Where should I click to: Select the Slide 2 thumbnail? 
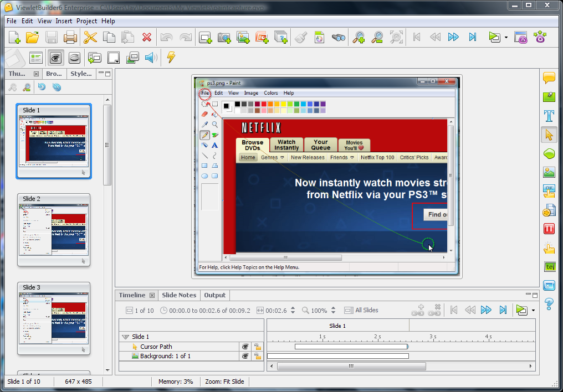click(x=54, y=228)
